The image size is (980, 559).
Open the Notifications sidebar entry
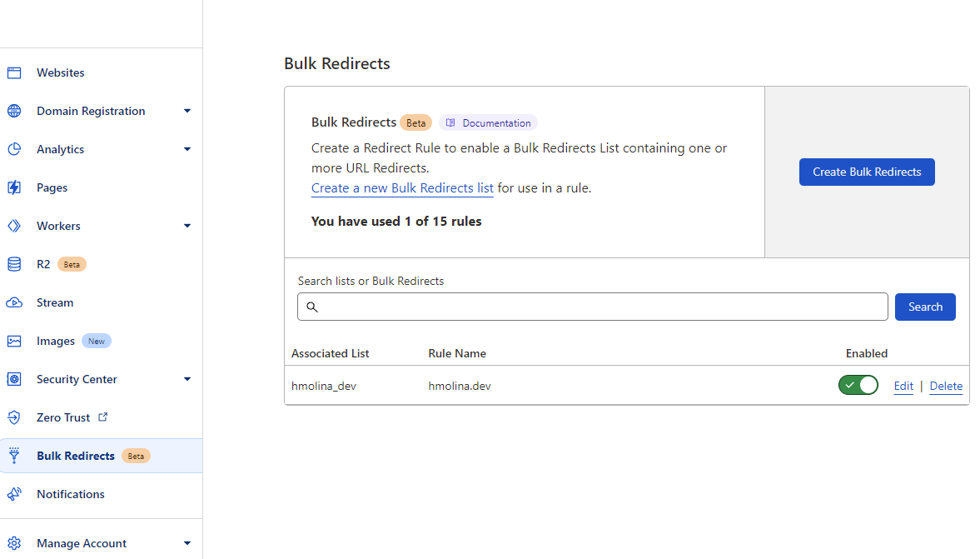click(x=70, y=494)
